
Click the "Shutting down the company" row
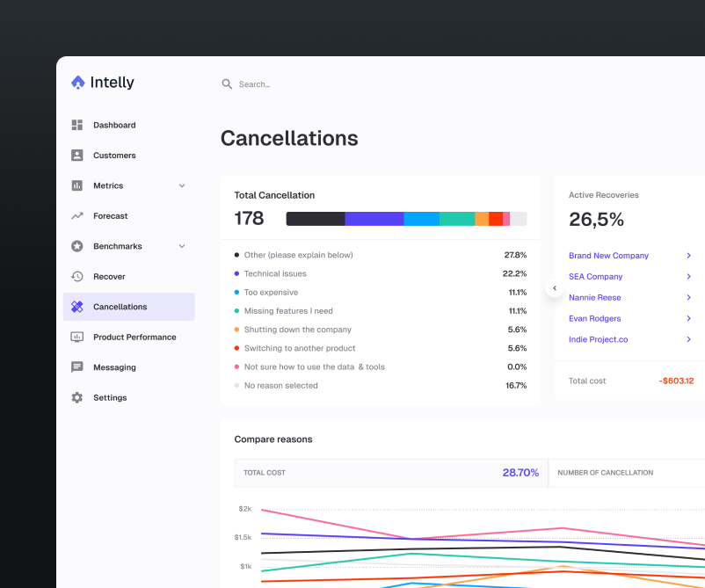click(381, 330)
